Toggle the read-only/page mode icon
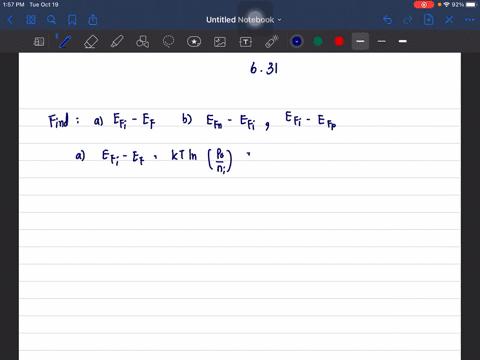The width and height of the screenshot is (480, 360). tap(39, 42)
